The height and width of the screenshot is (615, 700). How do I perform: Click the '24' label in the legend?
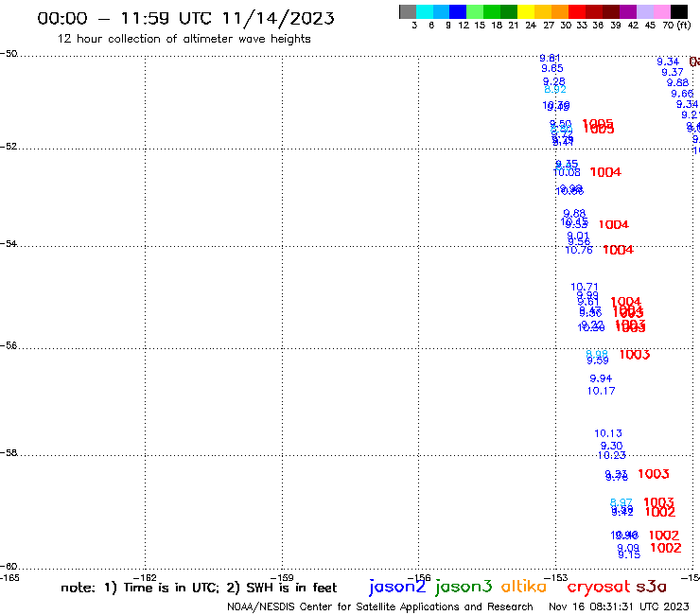click(x=531, y=25)
